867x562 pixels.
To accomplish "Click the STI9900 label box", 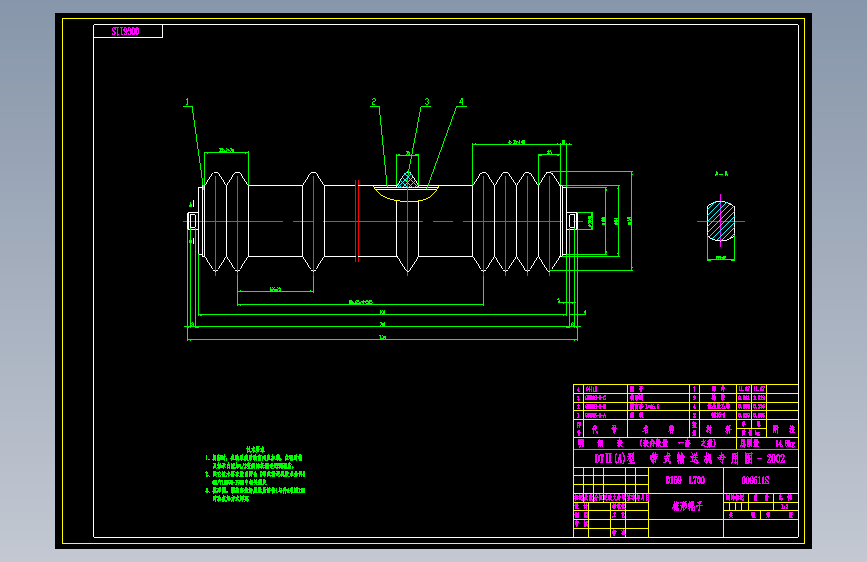I will point(128,32).
